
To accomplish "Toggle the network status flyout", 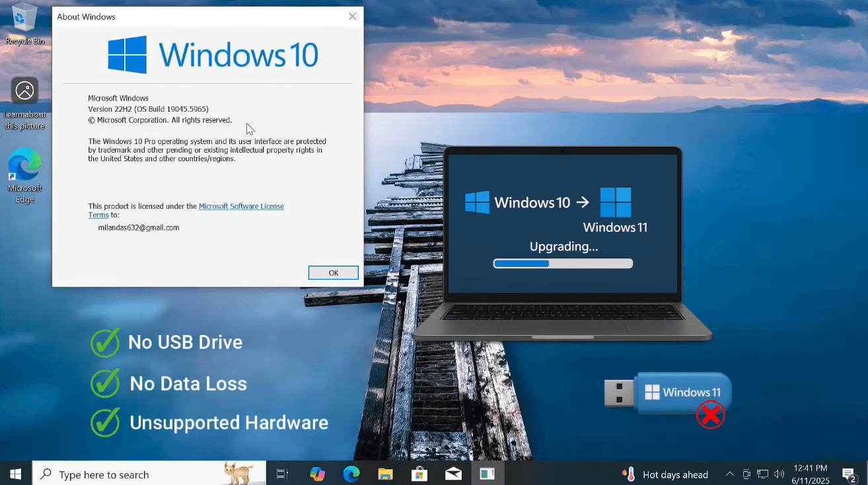I will [x=763, y=474].
